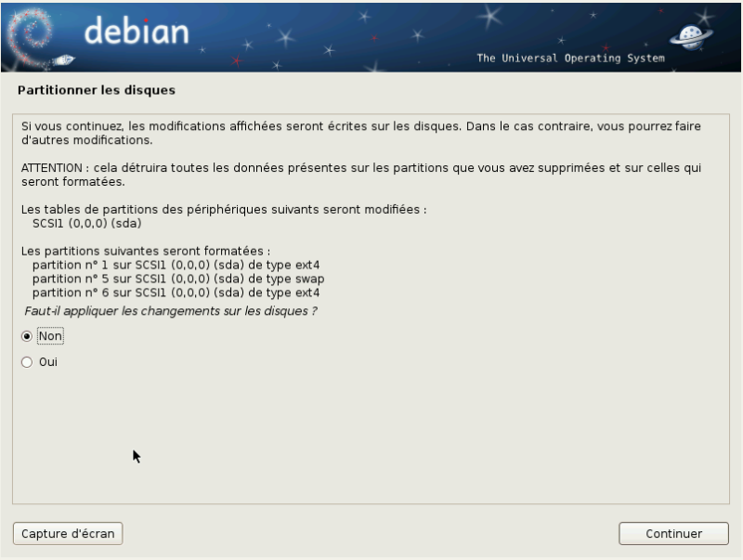Viewport: 743px width, 560px height.
Task: Click the partition n° 1 ext4 line
Action: [176, 265]
